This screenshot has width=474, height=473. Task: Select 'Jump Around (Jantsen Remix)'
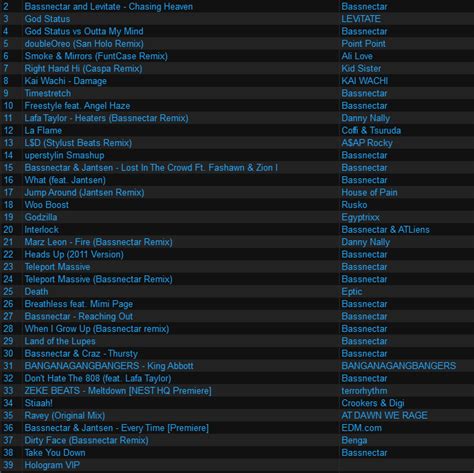point(84,192)
